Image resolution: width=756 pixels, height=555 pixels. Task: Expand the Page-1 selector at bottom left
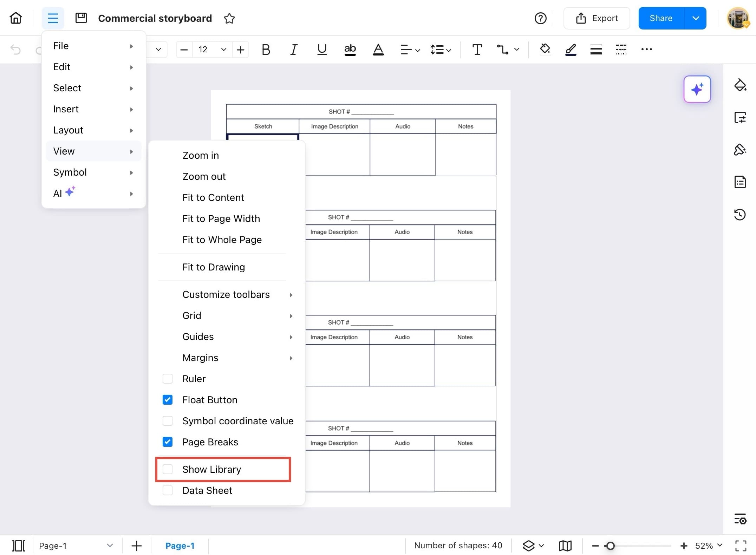pos(110,546)
